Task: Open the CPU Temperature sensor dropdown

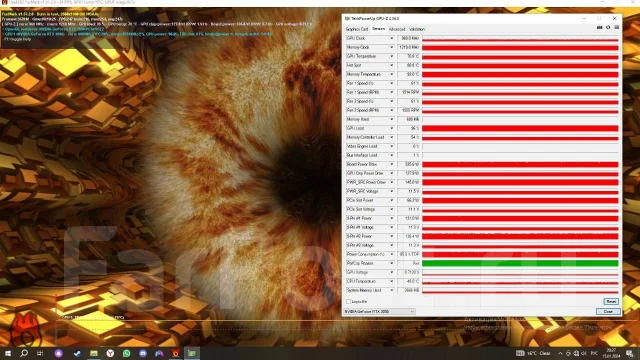Action: point(391,281)
